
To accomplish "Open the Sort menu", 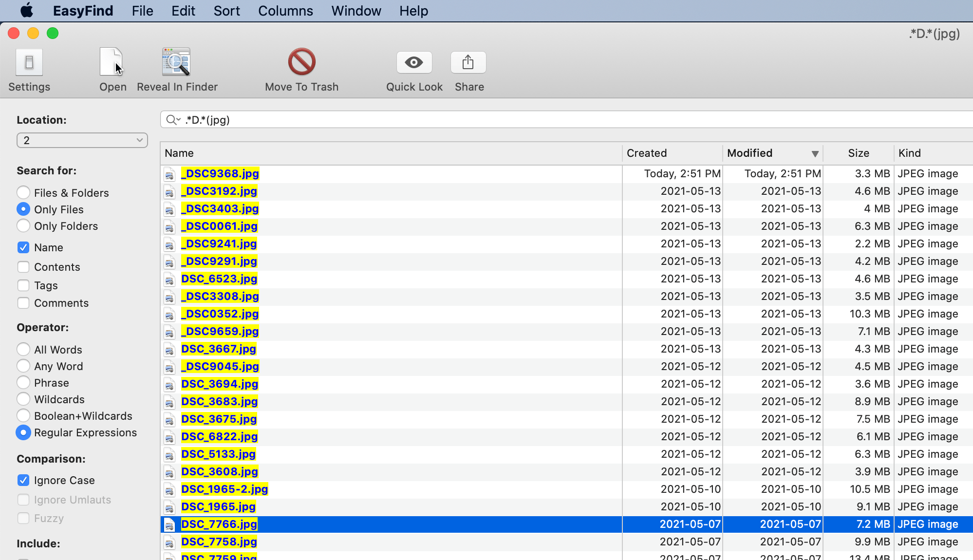I will [226, 10].
